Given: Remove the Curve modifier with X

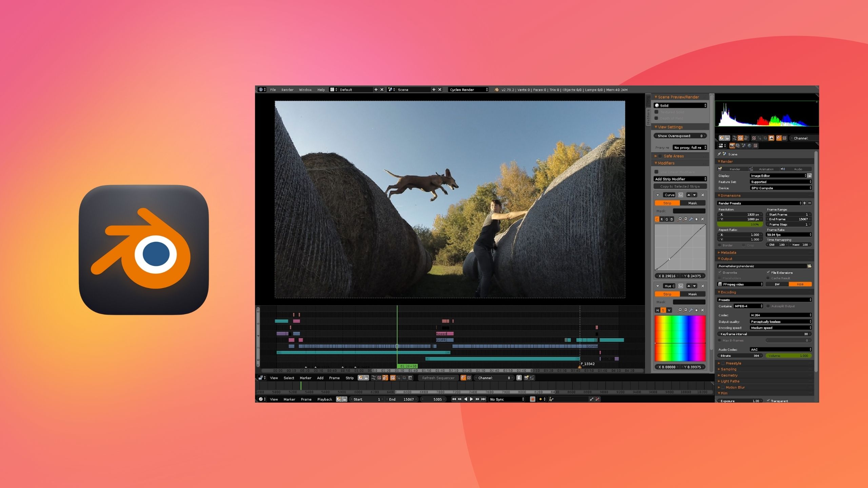Looking at the screenshot, I should 703,195.
